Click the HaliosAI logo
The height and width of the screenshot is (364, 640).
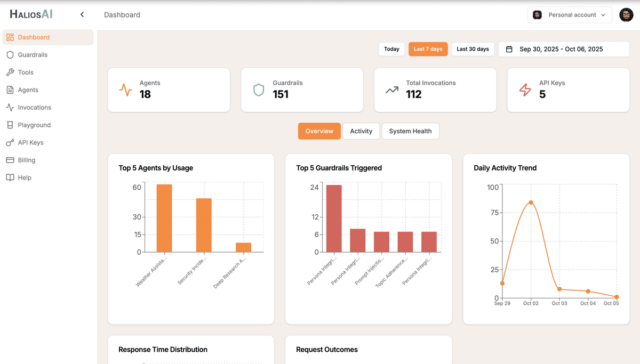30,14
